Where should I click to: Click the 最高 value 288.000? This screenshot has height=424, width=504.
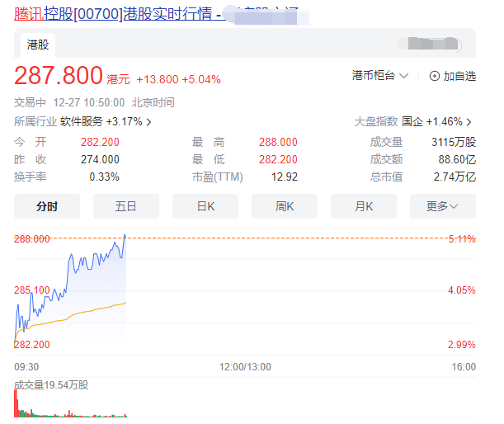tap(278, 142)
